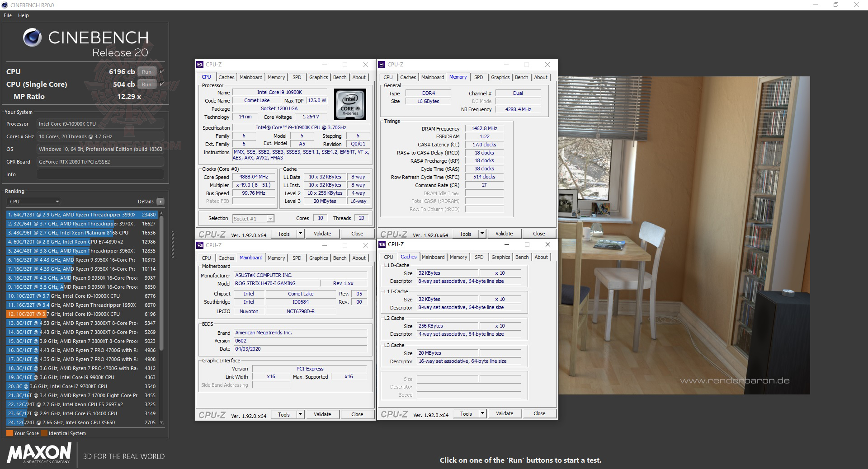The image size is (868, 469).
Task: Run the CPU (Single Core) benchmark
Action: 146,84
